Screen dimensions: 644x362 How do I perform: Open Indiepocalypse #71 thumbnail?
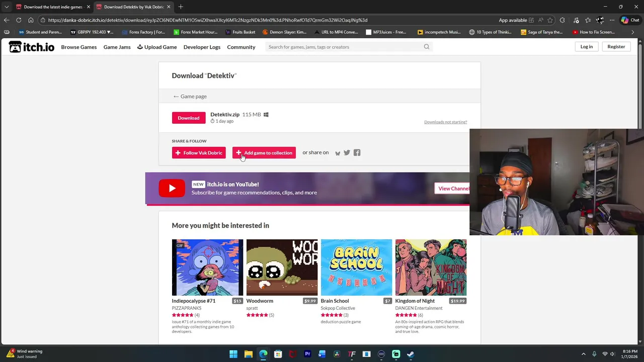[x=207, y=267]
